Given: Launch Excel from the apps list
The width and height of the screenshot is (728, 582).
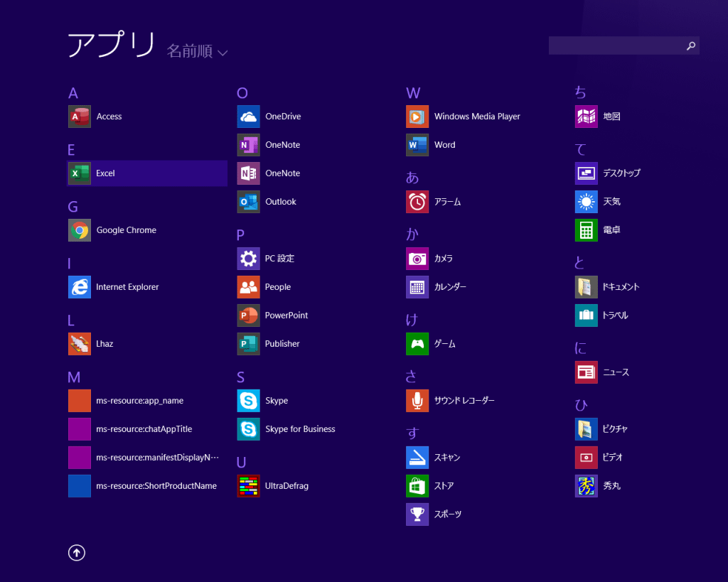Looking at the screenshot, I should (x=147, y=173).
